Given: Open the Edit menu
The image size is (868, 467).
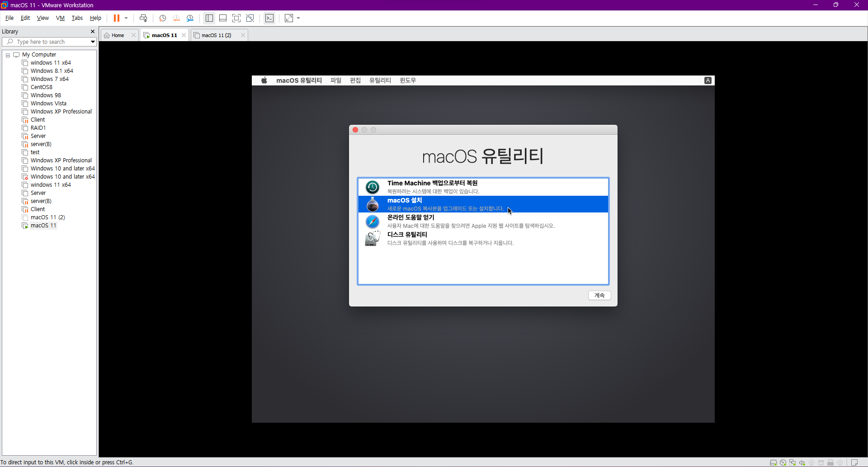Looking at the screenshot, I should [25, 18].
